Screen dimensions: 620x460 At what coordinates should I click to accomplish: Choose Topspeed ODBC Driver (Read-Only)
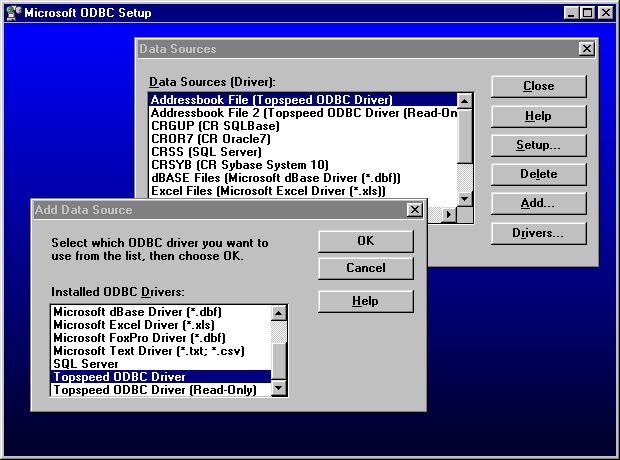click(161, 390)
